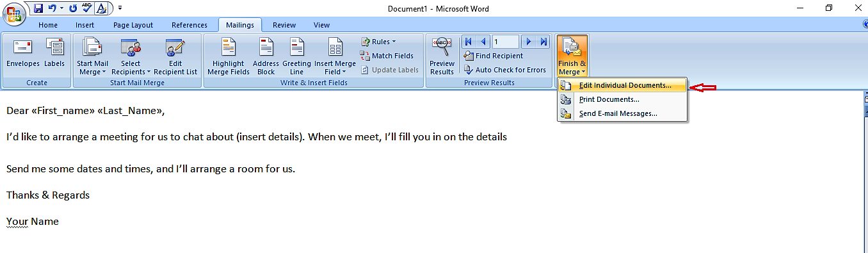Expand the Start Mail Merge dropdown
The width and height of the screenshot is (868, 253).
93,56
